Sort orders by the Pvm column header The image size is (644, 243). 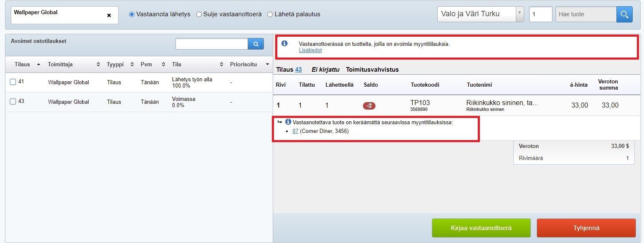click(x=146, y=65)
